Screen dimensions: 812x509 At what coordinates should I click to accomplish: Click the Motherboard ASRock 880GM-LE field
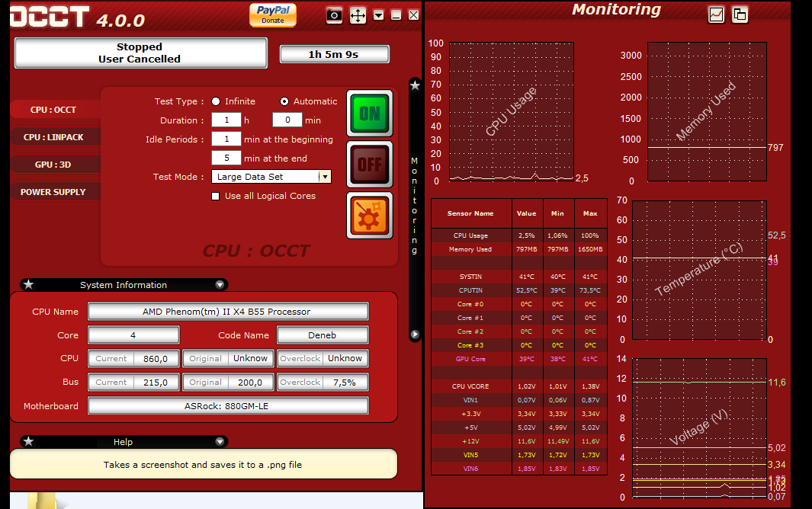pos(228,406)
